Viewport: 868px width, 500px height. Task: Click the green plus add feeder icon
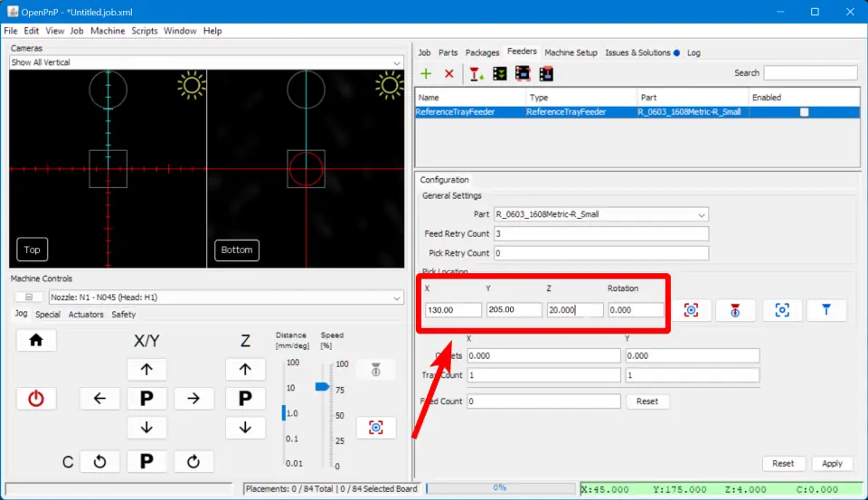click(427, 73)
